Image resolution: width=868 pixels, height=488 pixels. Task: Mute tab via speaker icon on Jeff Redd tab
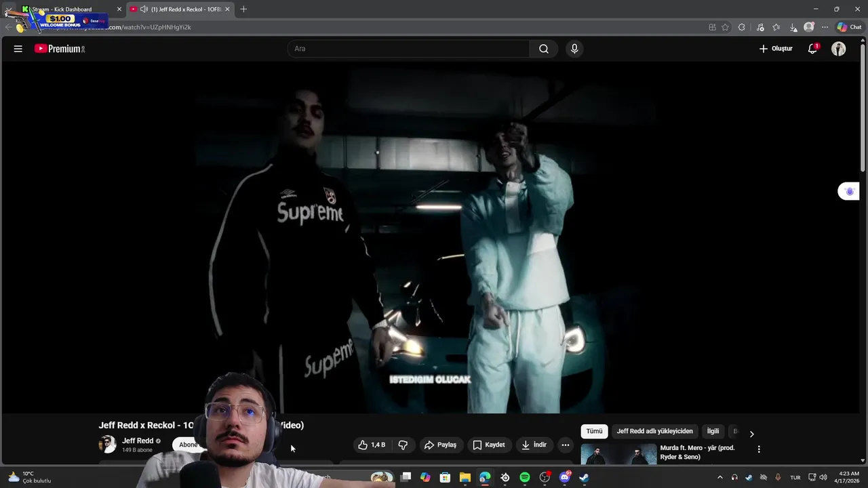(x=144, y=9)
